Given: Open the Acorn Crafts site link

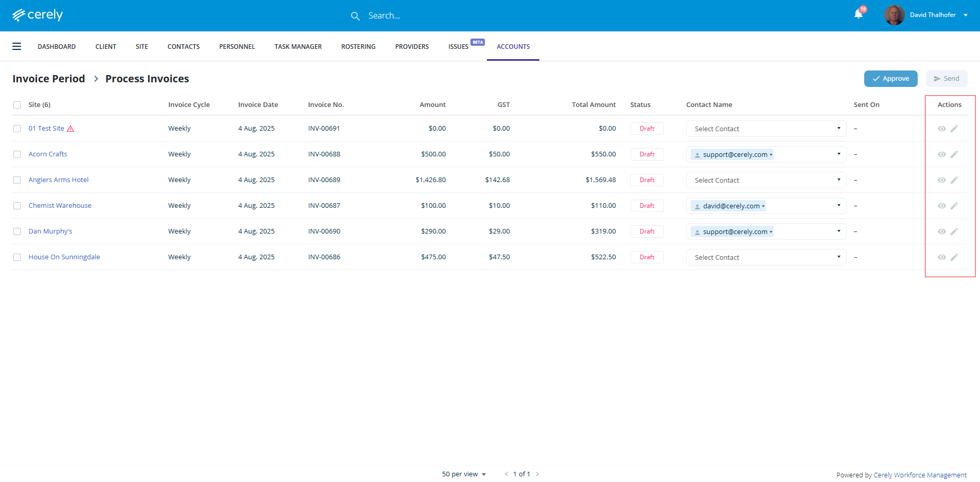Looking at the screenshot, I should [48, 154].
